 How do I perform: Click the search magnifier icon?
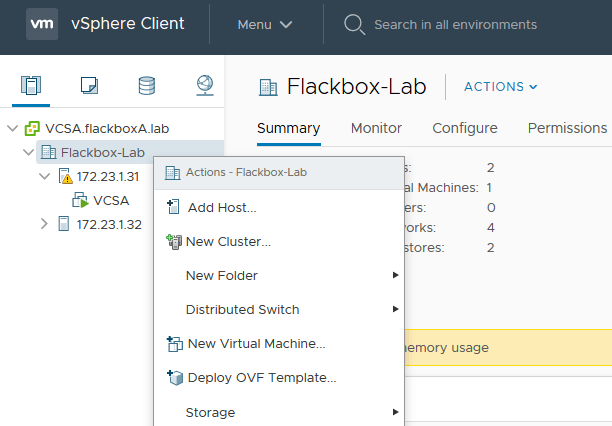[353, 24]
